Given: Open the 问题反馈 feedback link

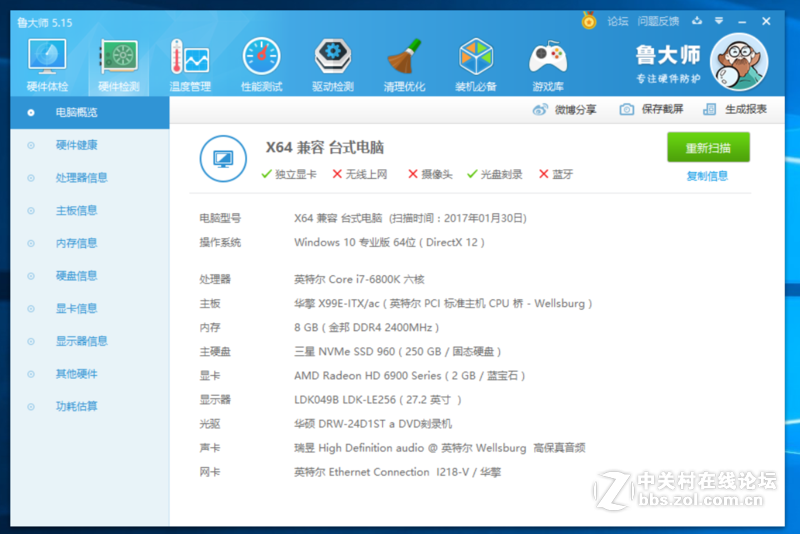Looking at the screenshot, I should point(658,21).
